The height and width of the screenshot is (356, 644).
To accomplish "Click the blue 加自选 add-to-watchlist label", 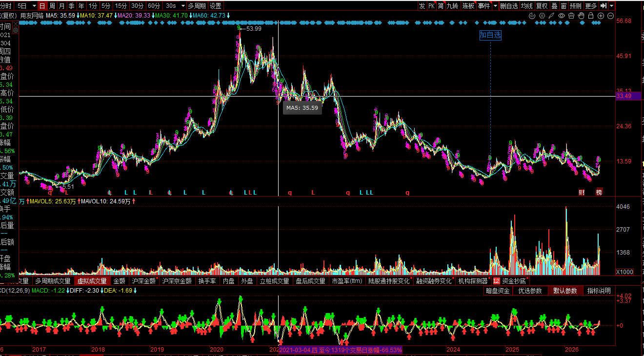I will coord(490,35).
